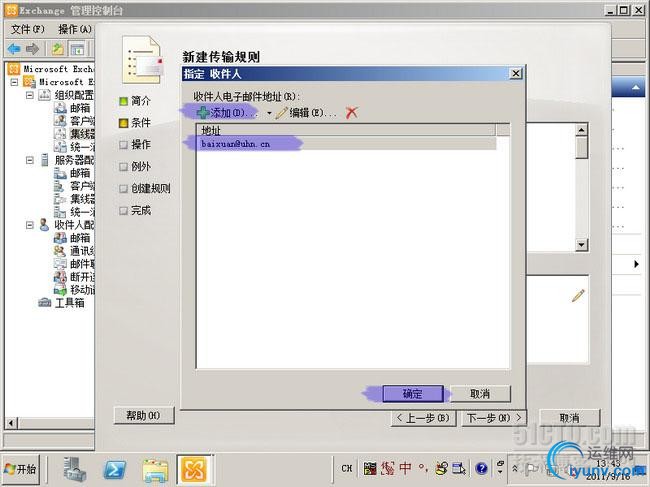Select 邮箱 under 服务器配置
The height and width of the screenshot is (487, 650).
(73, 173)
